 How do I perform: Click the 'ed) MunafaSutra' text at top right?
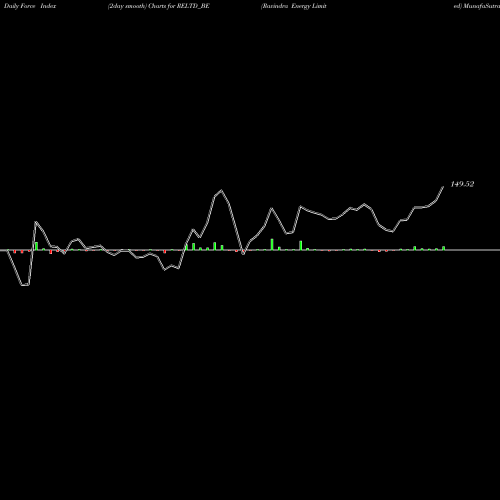tap(477, 6)
